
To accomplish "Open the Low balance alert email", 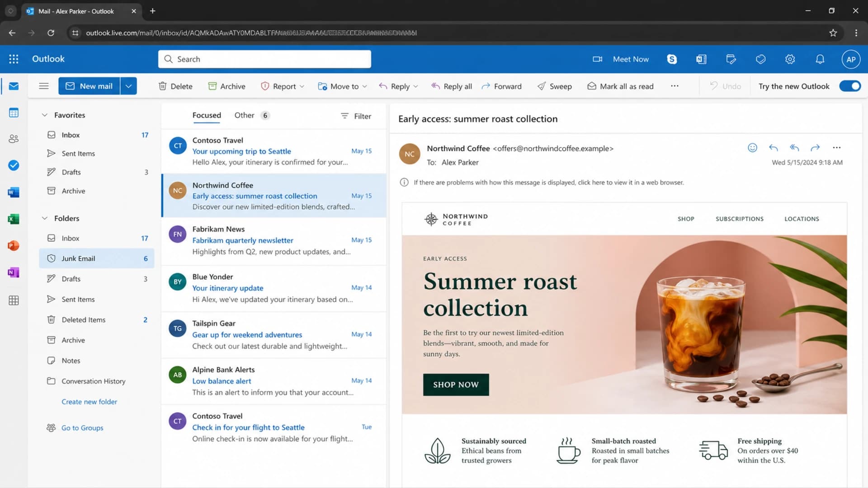I will tap(274, 381).
